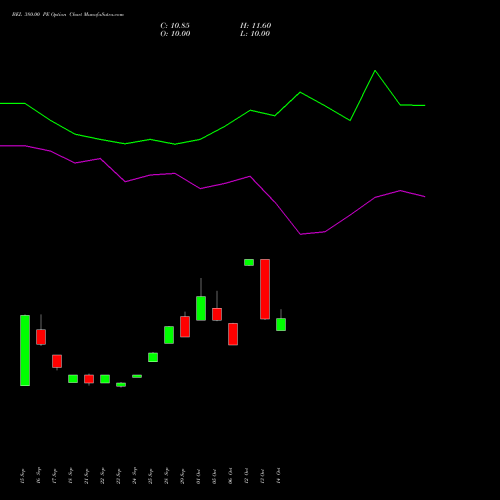Select the 24 Sep date label

134,476
